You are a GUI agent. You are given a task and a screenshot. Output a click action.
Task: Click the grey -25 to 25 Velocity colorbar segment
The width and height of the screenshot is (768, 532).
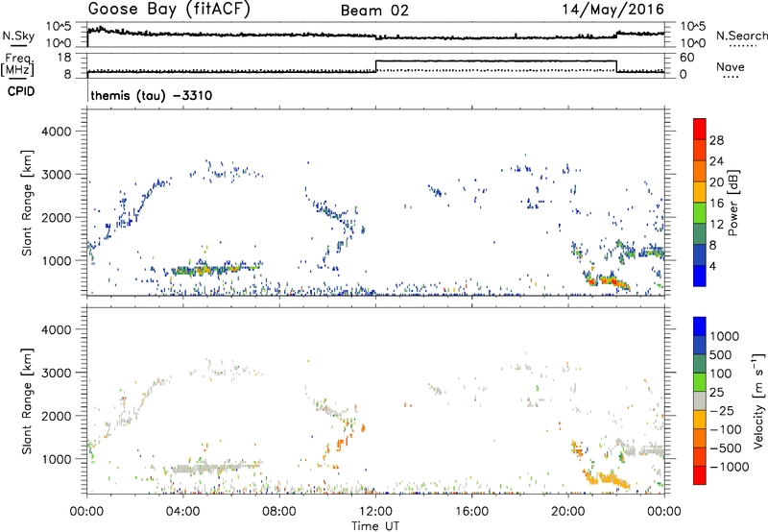point(700,401)
